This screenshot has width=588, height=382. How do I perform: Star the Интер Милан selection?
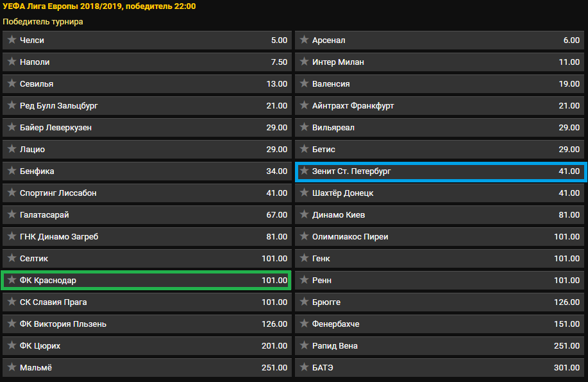304,62
